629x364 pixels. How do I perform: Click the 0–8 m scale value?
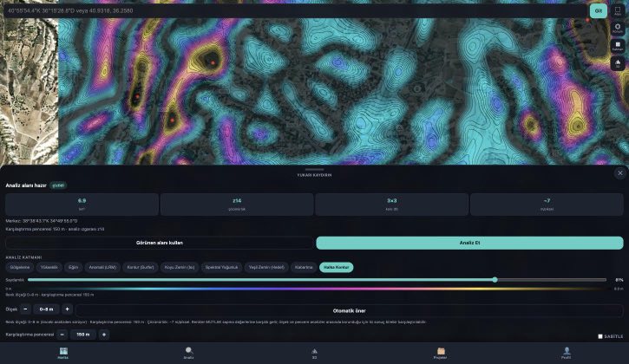[46, 309]
